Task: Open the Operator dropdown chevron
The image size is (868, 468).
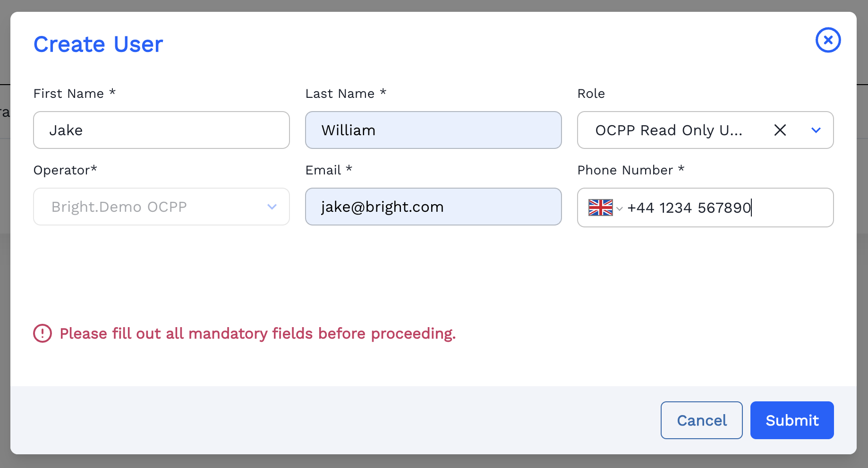Action: point(272,207)
